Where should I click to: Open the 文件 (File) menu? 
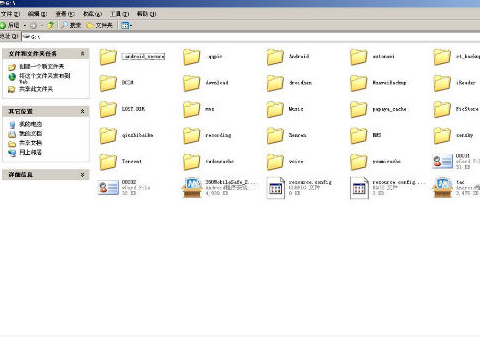click(x=10, y=14)
